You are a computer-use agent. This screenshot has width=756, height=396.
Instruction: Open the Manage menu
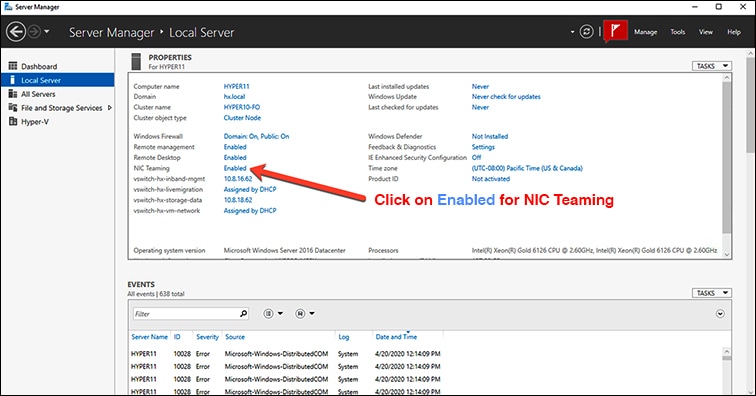click(645, 32)
